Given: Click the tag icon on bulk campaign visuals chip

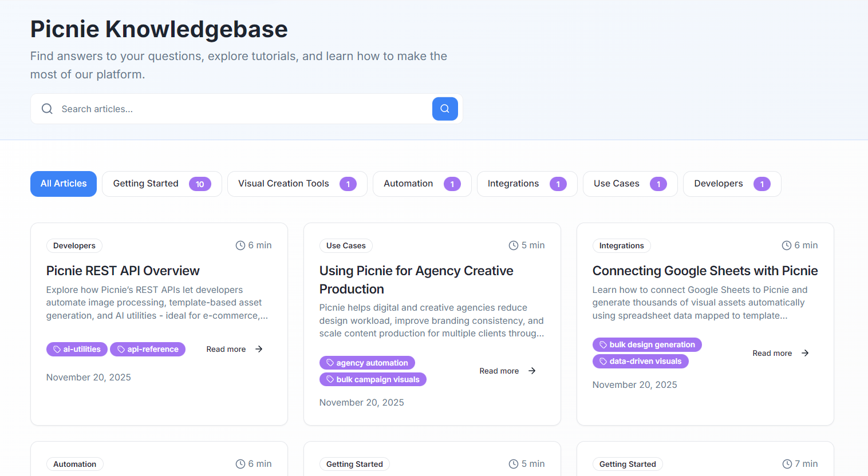Looking at the screenshot, I should (x=329, y=379).
